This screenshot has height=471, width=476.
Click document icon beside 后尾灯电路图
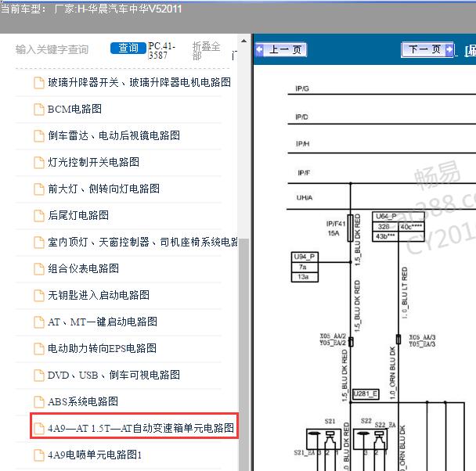tap(39, 216)
